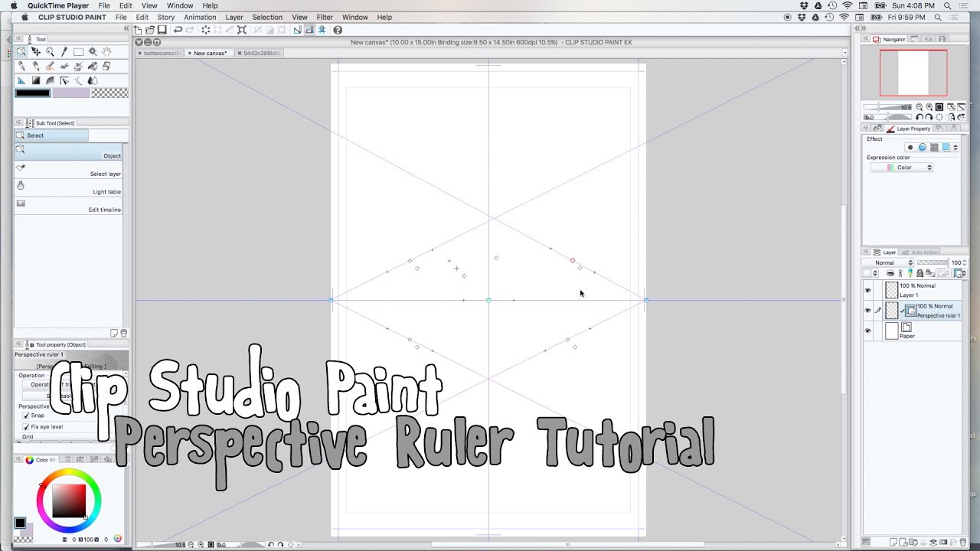
Task: Click the zoom out icon in Navigator
Action: [920, 107]
